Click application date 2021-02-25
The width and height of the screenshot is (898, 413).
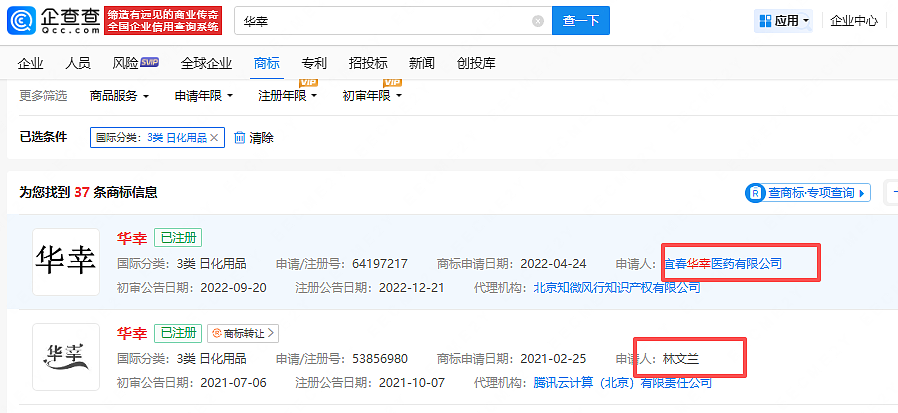coord(553,359)
